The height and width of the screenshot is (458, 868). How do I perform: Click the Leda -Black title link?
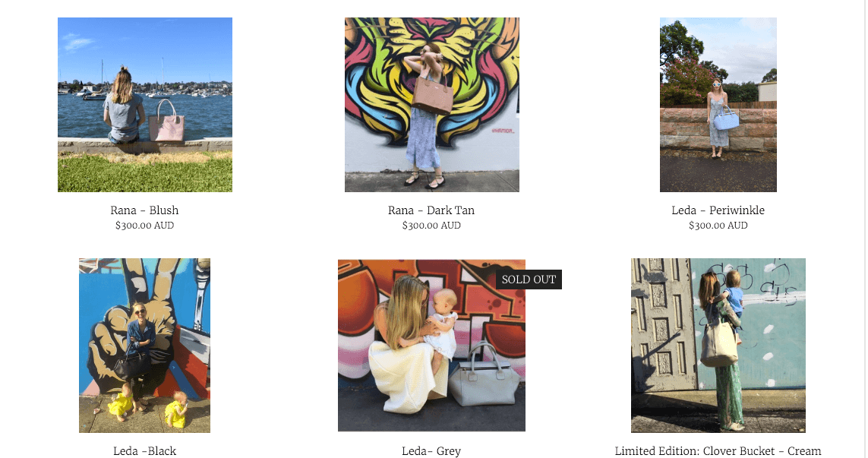tap(144, 451)
